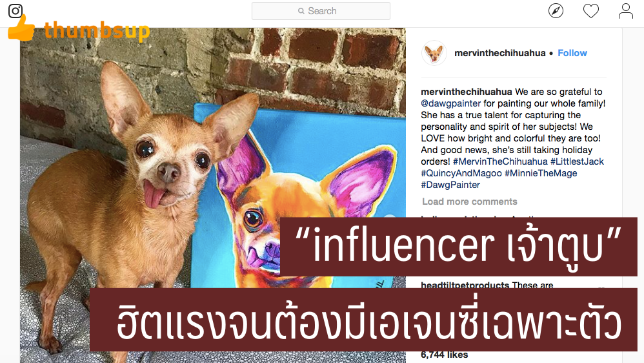The height and width of the screenshot is (363, 644).
Task: Open the mervinthechihuahua username in the header
Action: coord(500,53)
